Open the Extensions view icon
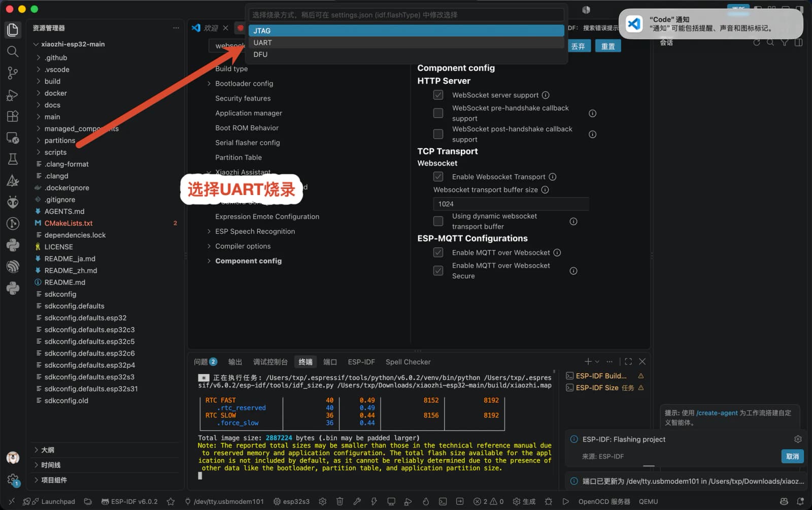Image resolution: width=812 pixels, height=510 pixels. pos(13,116)
